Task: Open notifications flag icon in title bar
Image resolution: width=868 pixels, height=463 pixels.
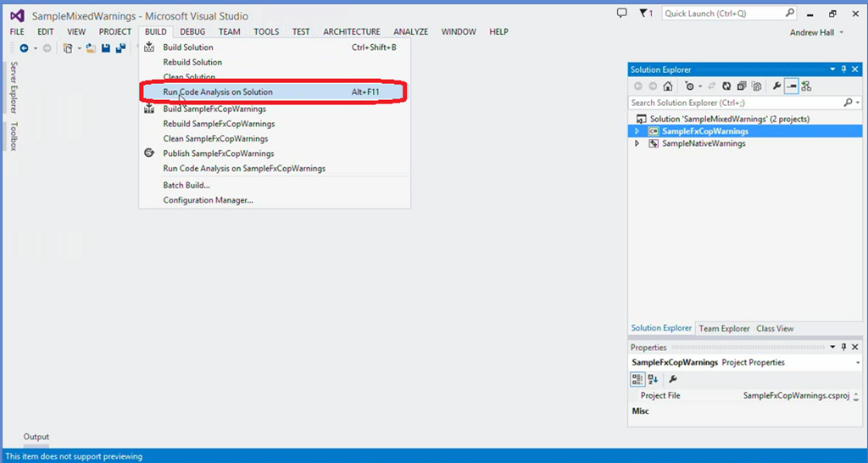Action: click(643, 13)
